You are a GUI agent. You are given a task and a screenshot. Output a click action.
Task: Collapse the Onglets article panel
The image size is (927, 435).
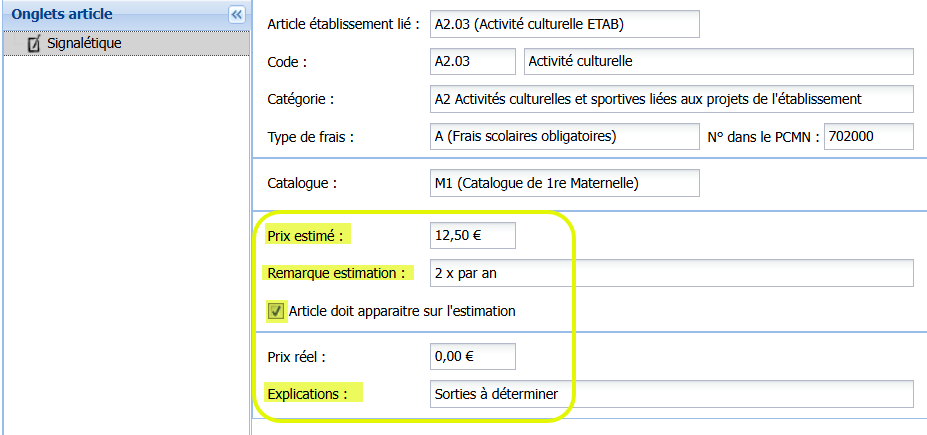pos(236,15)
